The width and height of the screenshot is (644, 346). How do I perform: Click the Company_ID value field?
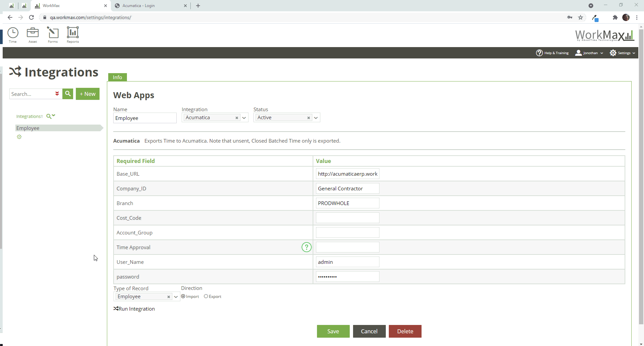click(x=347, y=188)
